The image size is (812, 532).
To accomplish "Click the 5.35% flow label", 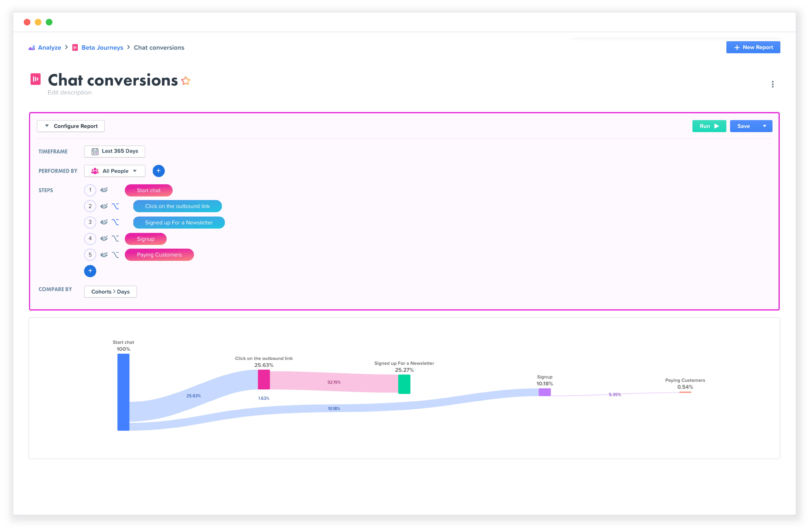I will pos(615,394).
